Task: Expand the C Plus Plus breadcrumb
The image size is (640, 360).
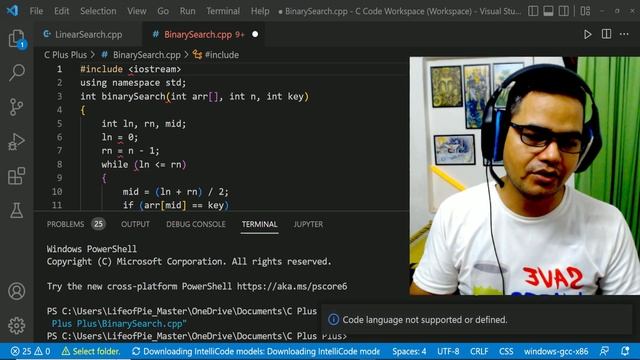Action: [x=65, y=55]
